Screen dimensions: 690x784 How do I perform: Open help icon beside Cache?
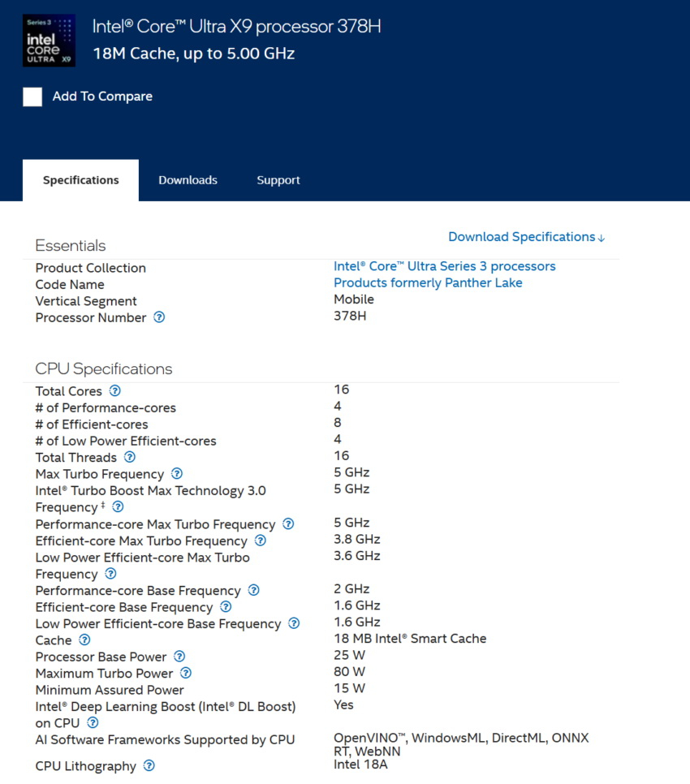(84, 640)
